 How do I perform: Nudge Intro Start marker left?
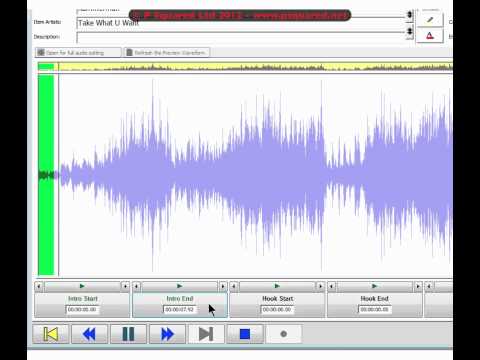39,286
